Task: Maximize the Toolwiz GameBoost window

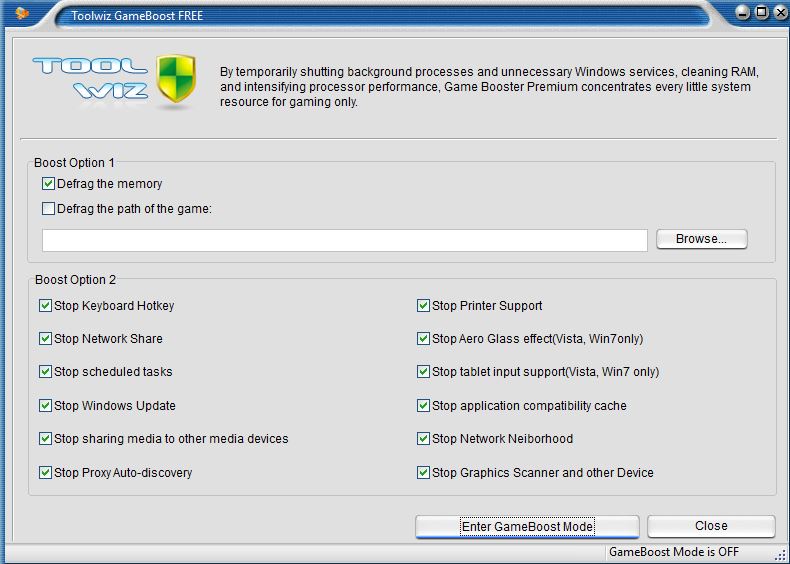Action: (x=761, y=13)
